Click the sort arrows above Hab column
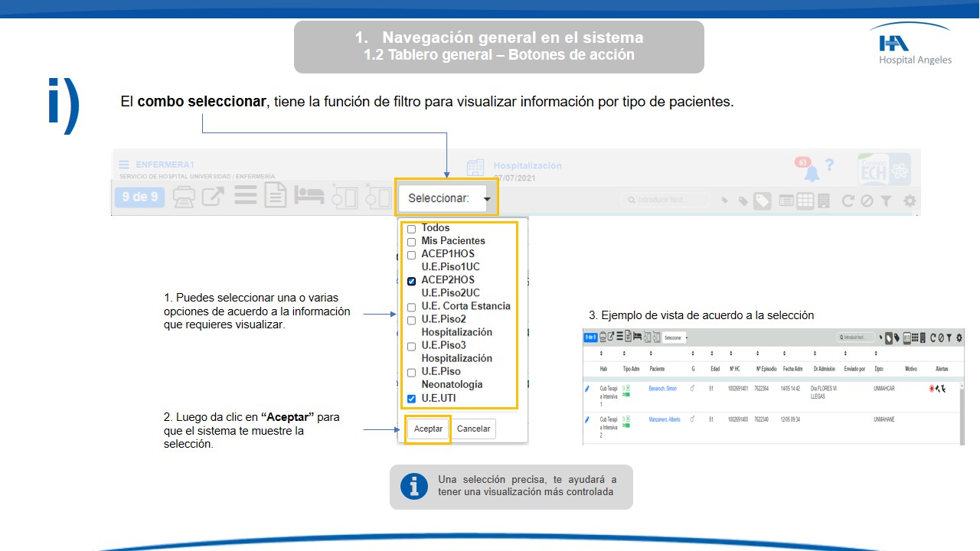The image size is (980, 551). [x=602, y=354]
